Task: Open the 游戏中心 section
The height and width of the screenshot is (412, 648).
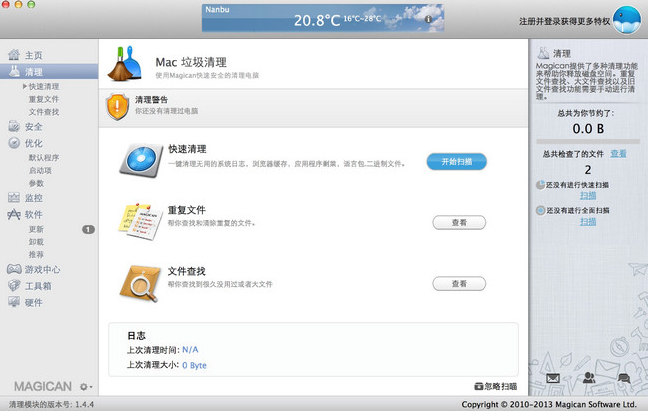Action: pyautogui.click(x=42, y=270)
